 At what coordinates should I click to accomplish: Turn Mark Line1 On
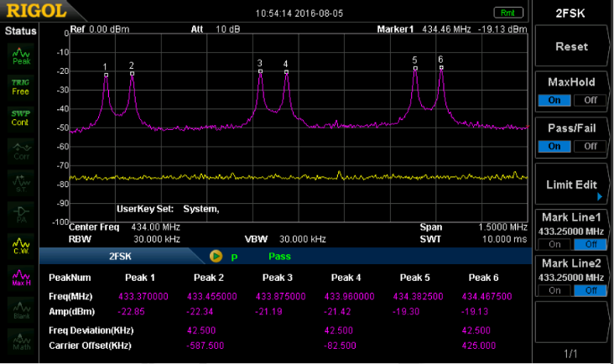pos(554,244)
